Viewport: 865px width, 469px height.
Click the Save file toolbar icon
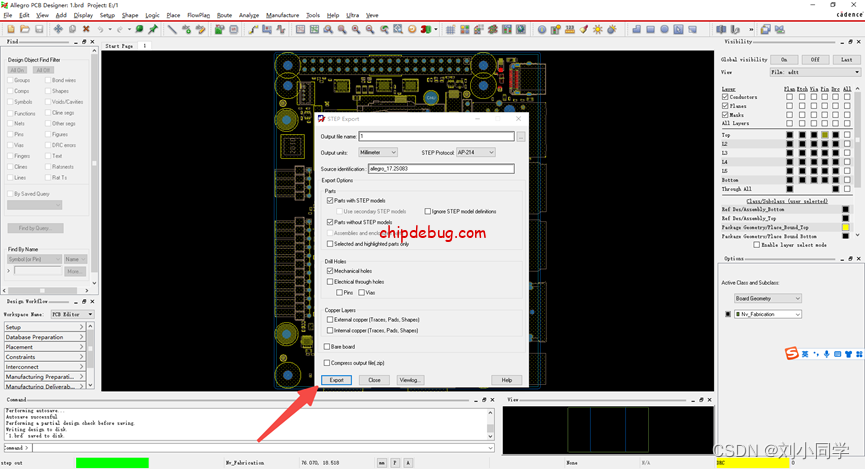pyautogui.click(x=38, y=29)
